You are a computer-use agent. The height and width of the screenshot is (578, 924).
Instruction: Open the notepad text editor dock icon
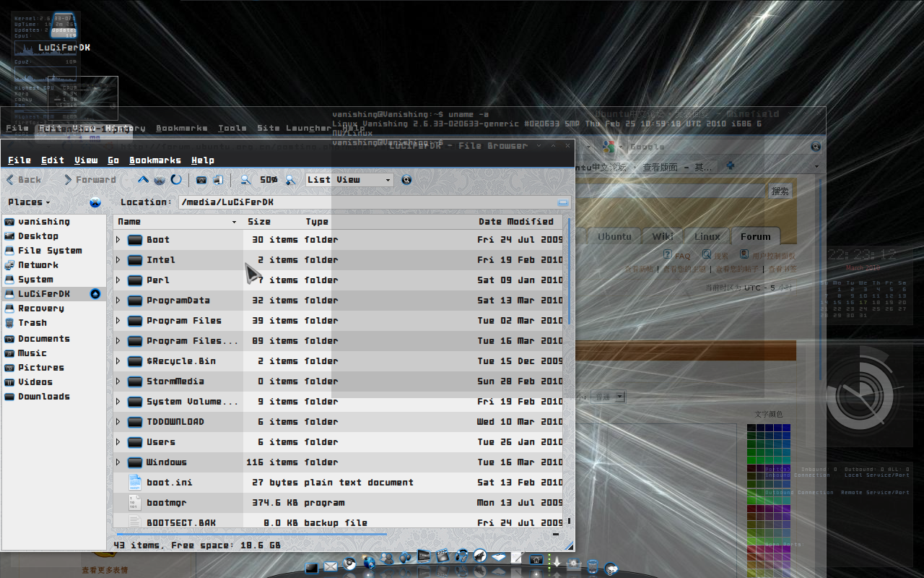pyautogui.click(x=515, y=557)
